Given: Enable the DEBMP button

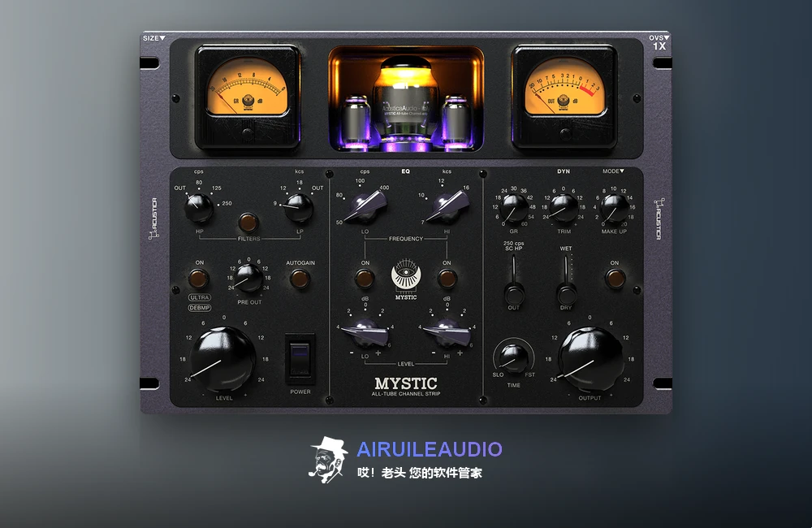Looking at the screenshot, I should coord(200,308).
